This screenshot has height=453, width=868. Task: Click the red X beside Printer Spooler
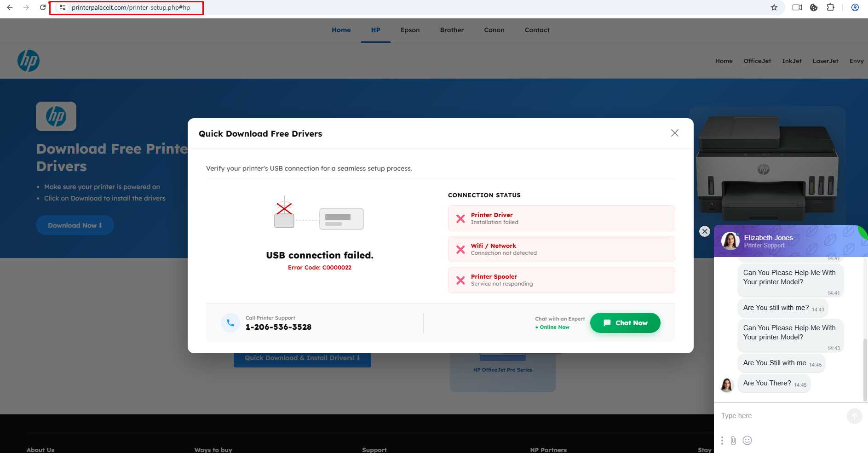point(460,280)
